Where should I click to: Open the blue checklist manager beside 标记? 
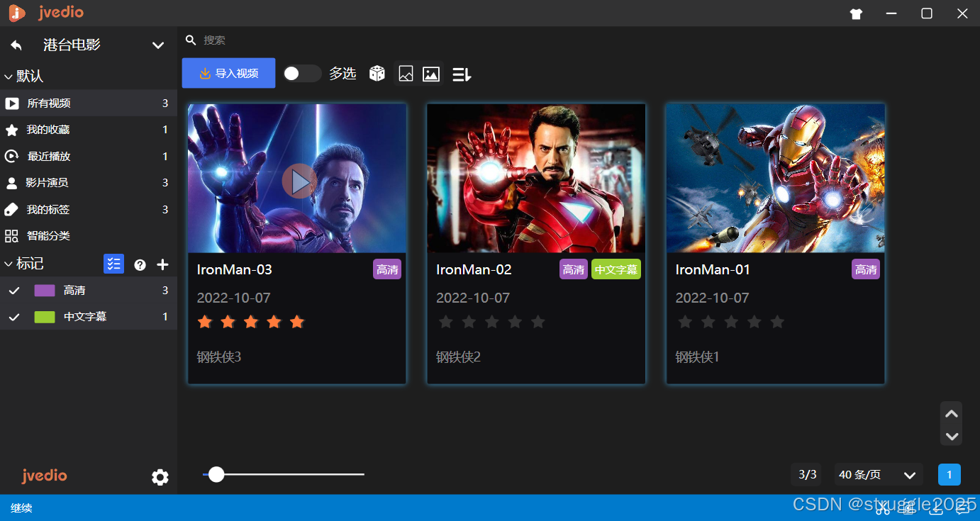113,264
